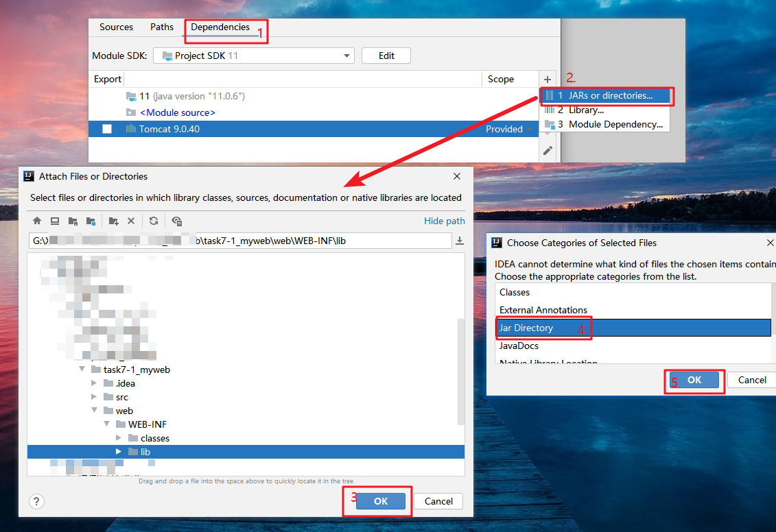Click the path history download-arrow icon
776x532 pixels.
coord(460,241)
